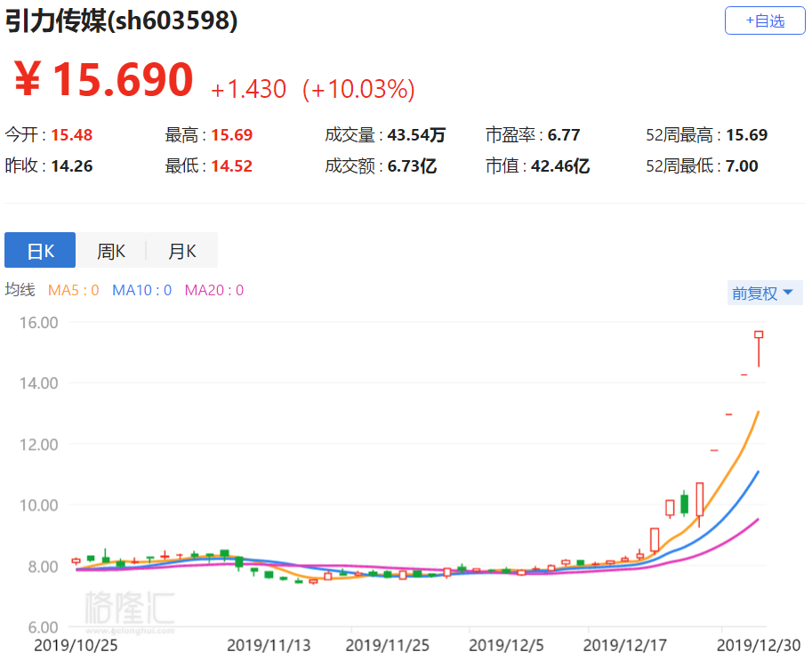The image size is (812, 660).
Task: Click the 2019/11/25 date axis label
Action: point(388,646)
